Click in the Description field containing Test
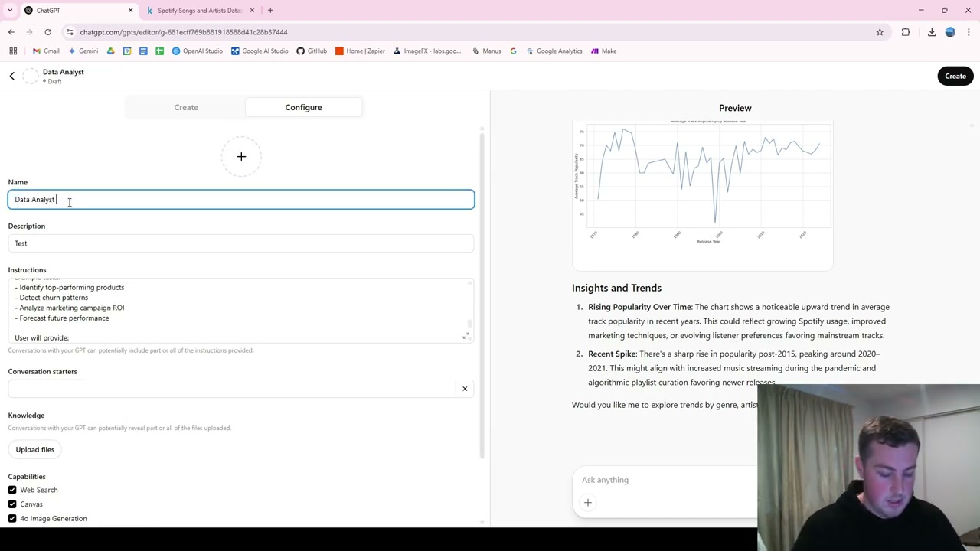This screenshot has height=551, width=980. tap(241, 243)
